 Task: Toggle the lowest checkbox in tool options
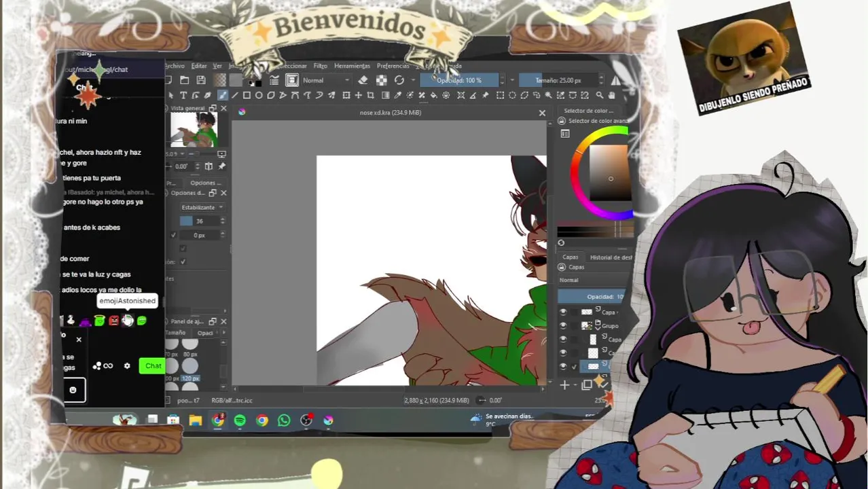(183, 261)
